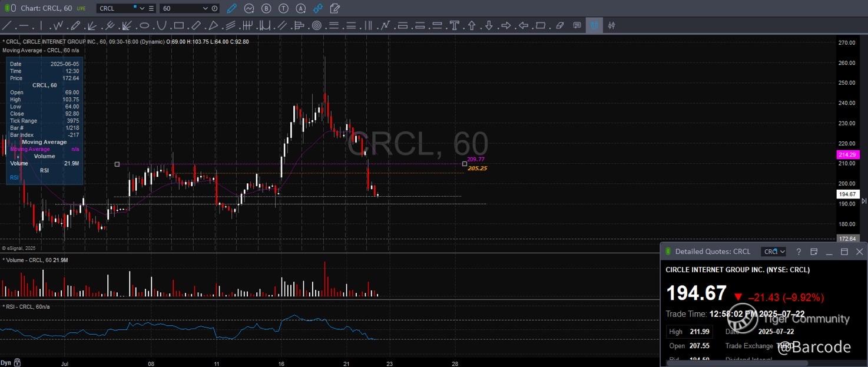Select the right arrow marker tool
This screenshot has height=367, width=868.
(x=506, y=25)
